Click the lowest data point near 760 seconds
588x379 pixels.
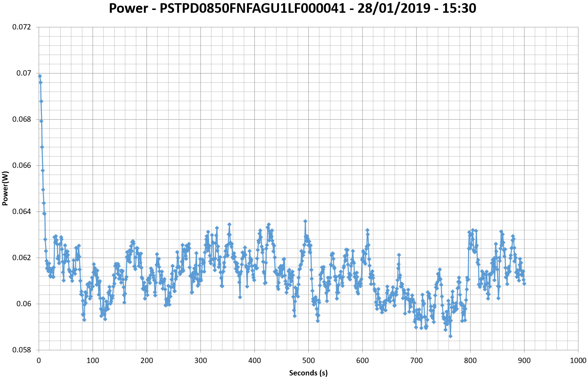[450, 336]
